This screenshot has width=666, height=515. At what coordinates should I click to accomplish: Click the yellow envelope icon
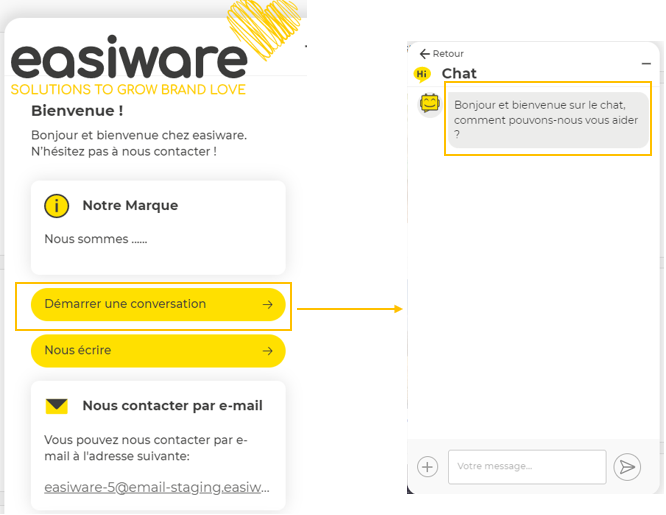pos(57,406)
